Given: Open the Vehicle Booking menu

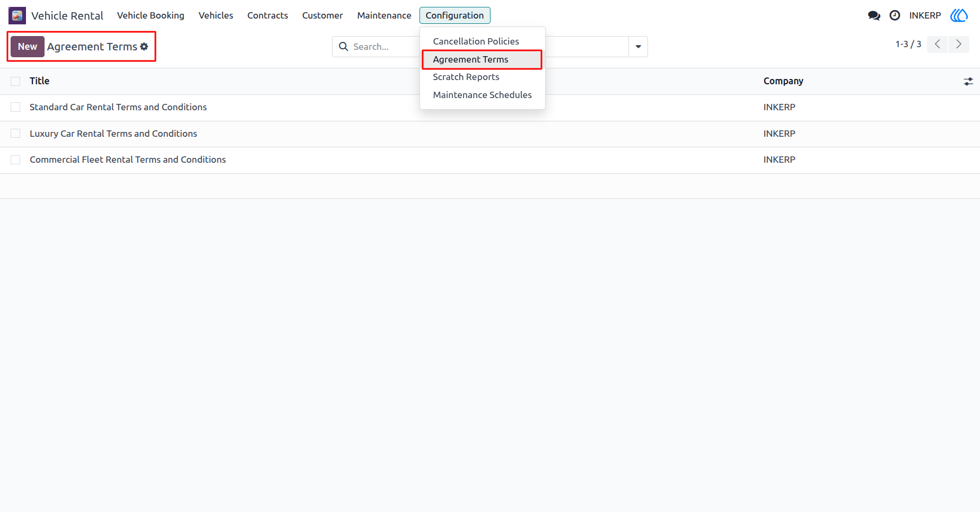Looking at the screenshot, I should (151, 15).
